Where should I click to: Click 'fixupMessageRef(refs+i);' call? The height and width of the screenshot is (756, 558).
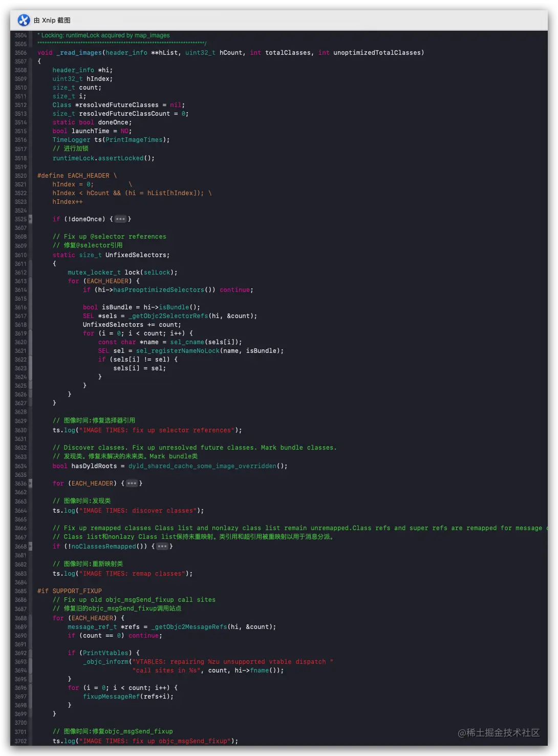[128, 697]
